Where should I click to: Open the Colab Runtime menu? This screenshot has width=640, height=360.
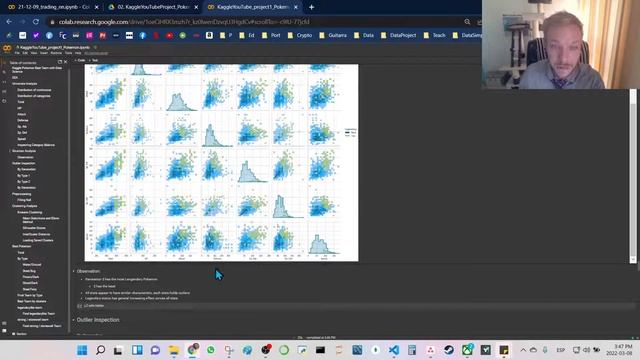[56, 53]
